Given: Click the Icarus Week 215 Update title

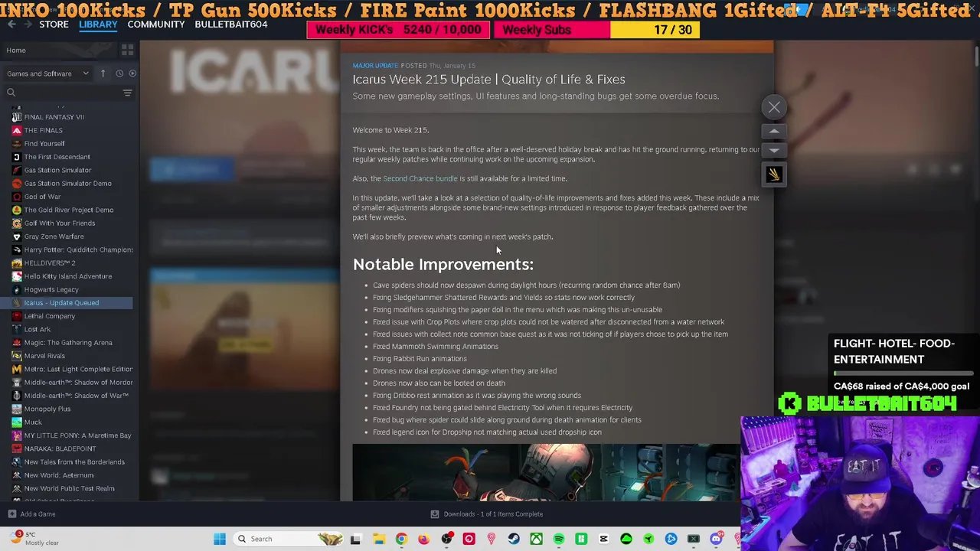Looking at the screenshot, I should 488,80.
